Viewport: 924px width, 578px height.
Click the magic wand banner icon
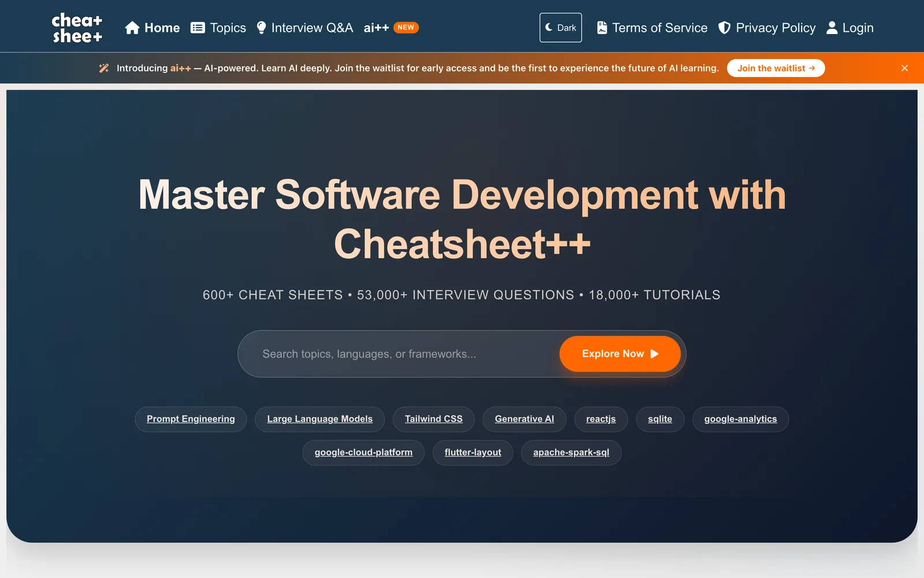click(104, 68)
